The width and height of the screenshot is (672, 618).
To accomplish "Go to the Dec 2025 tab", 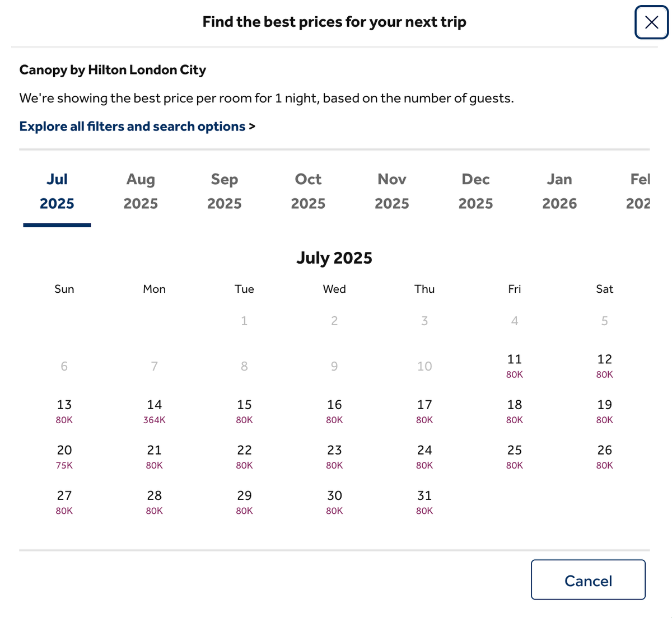I will (x=475, y=191).
